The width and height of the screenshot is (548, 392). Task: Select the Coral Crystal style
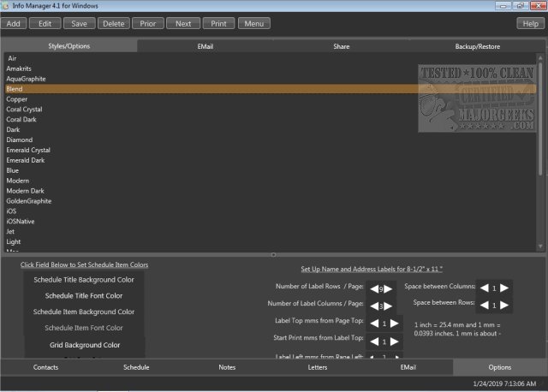[23, 110]
